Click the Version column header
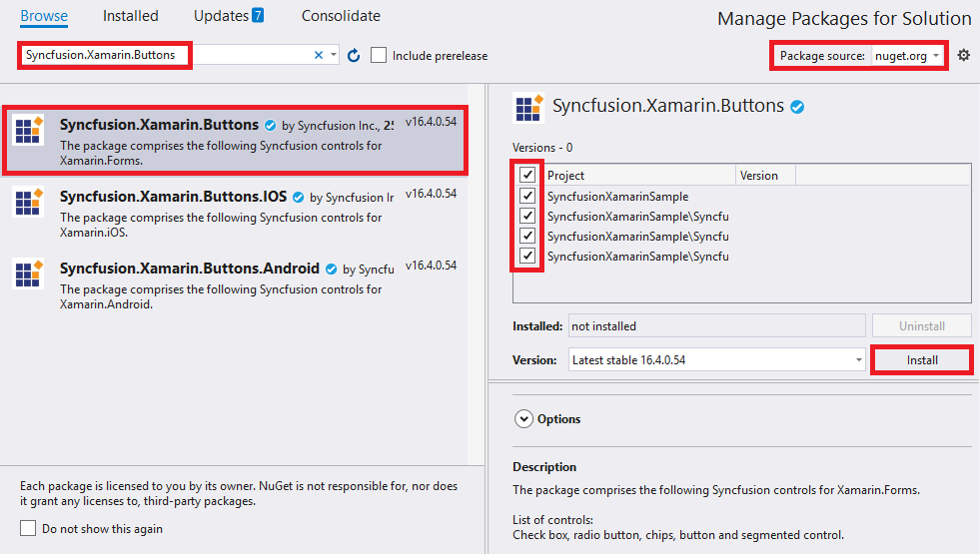Image resolution: width=980 pixels, height=554 pixels. coord(765,176)
